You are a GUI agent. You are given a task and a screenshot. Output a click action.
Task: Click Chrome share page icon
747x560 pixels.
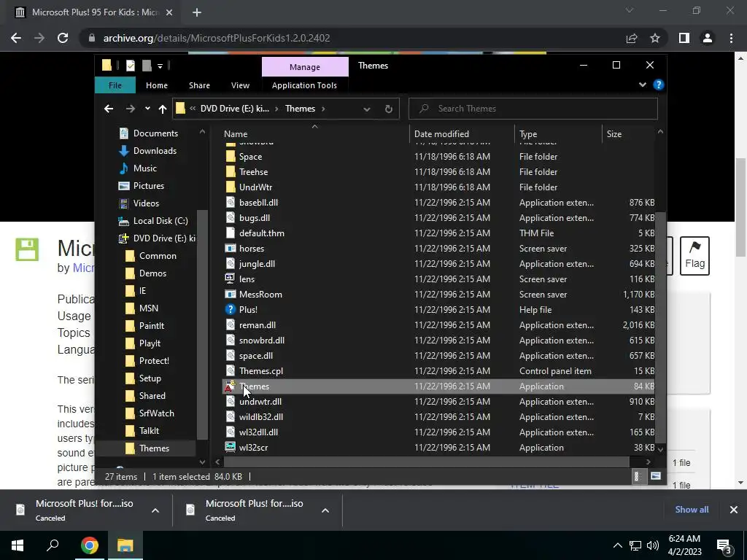click(632, 38)
